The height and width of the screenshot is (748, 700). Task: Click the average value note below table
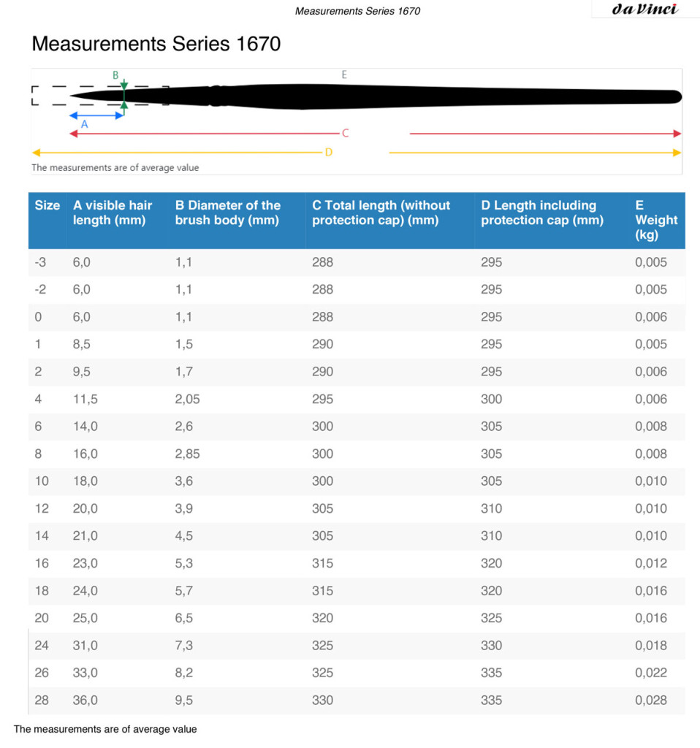point(105,729)
